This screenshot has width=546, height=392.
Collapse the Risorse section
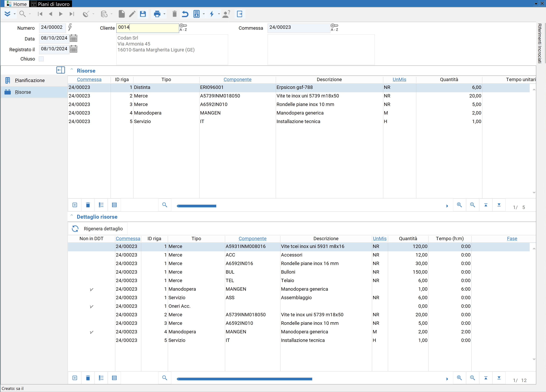tap(71, 69)
